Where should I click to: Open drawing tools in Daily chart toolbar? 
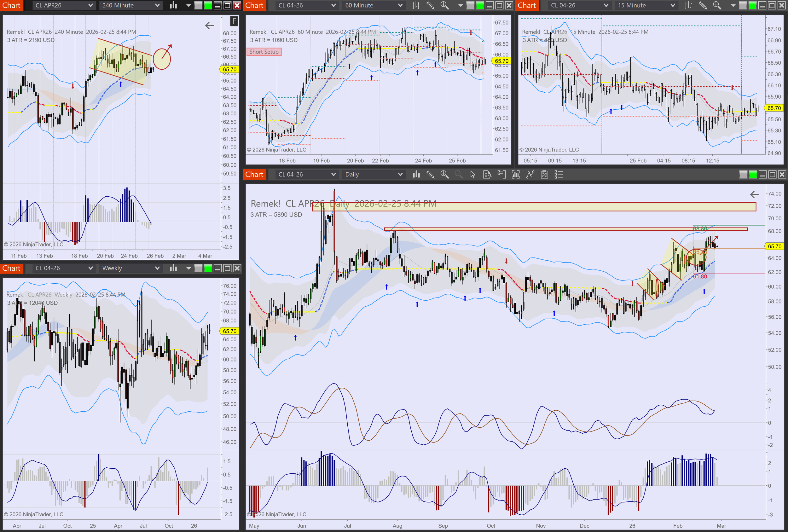430,175
